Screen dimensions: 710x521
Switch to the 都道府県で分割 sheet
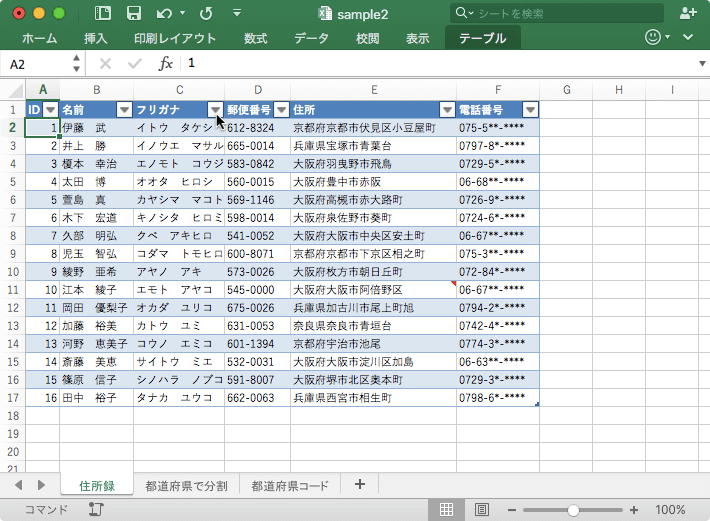[x=186, y=486]
